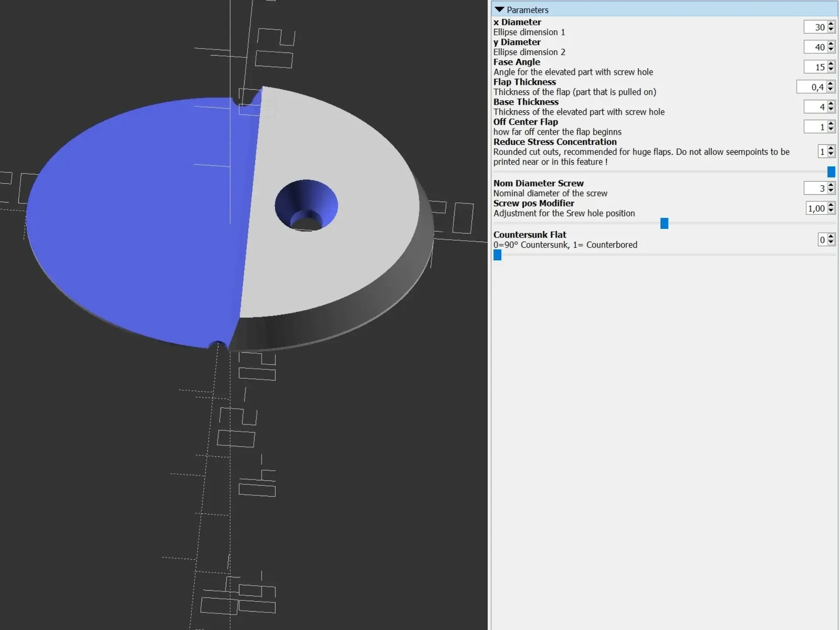This screenshot has height=630, width=840.
Task: Click the Countersunk Flat slider handle
Action: pyautogui.click(x=497, y=255)
